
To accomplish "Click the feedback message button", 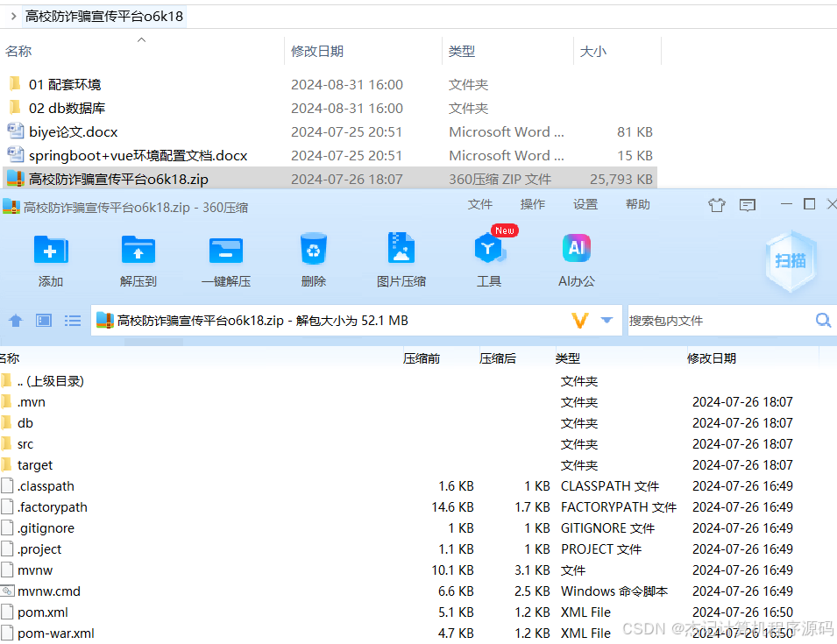I will pos(747,204).
